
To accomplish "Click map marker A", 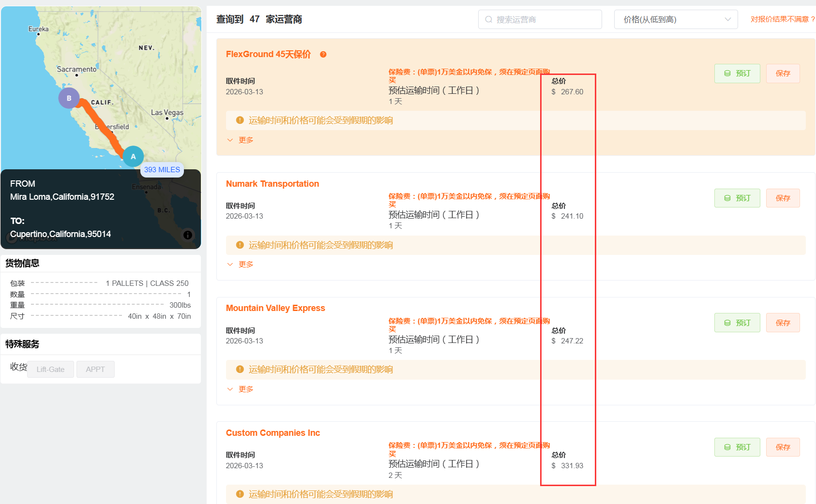I will click(133, 157).
